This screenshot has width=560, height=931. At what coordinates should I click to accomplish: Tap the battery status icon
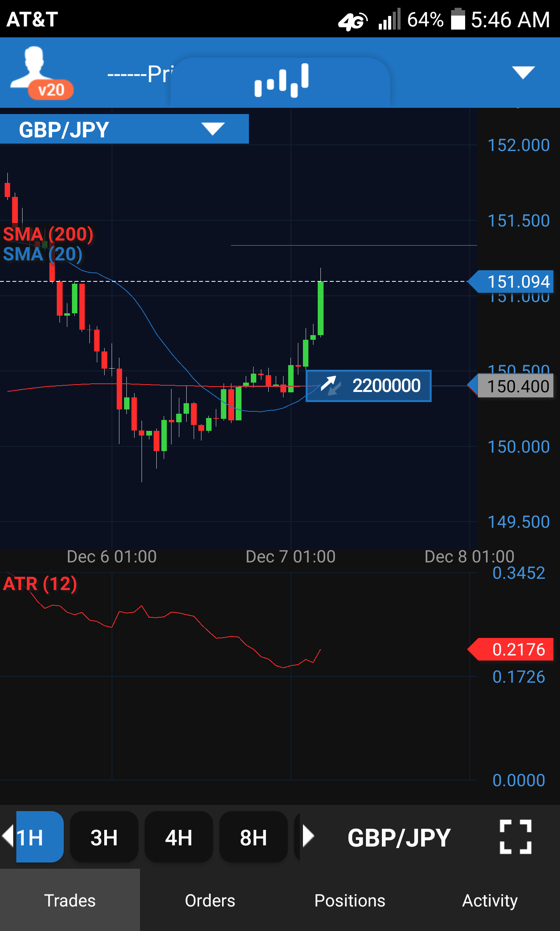[x=458, y=19]
